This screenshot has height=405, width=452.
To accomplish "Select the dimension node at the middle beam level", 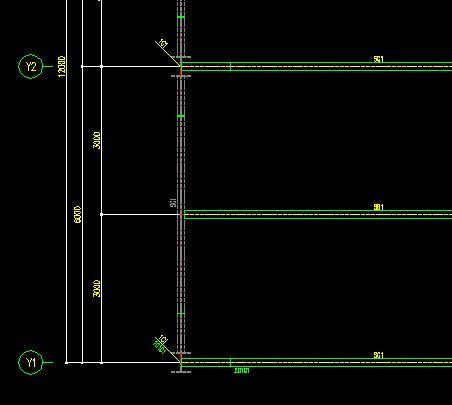I will [101, 215].
